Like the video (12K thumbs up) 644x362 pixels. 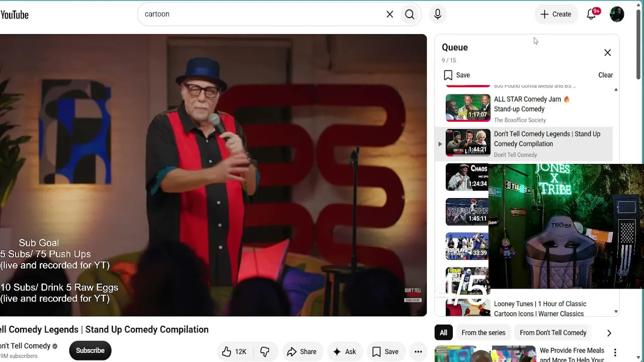tap(234, 352)
